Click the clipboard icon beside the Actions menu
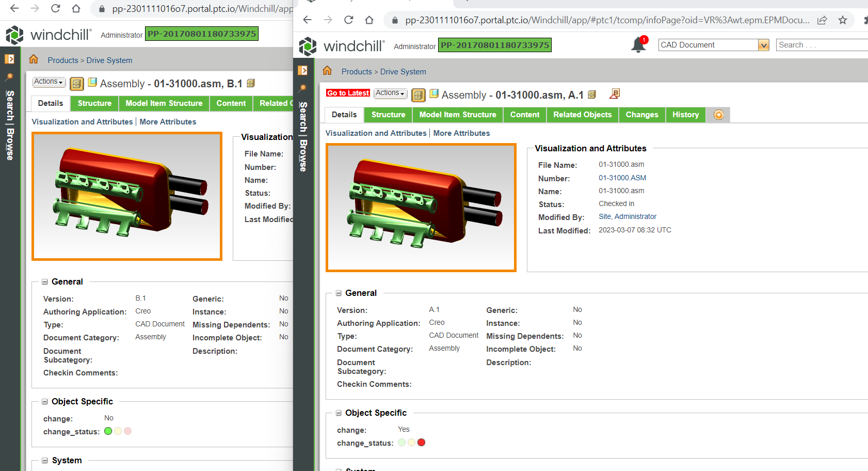The width and height of the screenshot is (868, 471). click(418, 95)
